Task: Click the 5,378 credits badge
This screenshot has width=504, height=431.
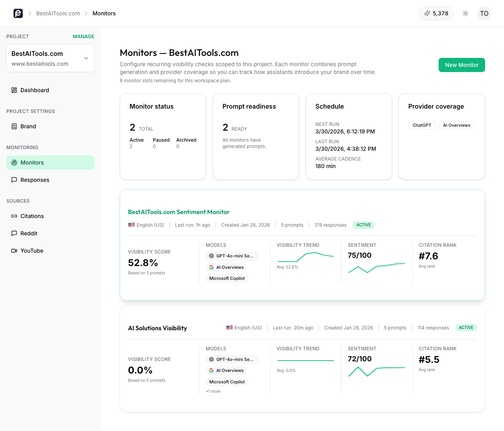Action: click(436, 13)
